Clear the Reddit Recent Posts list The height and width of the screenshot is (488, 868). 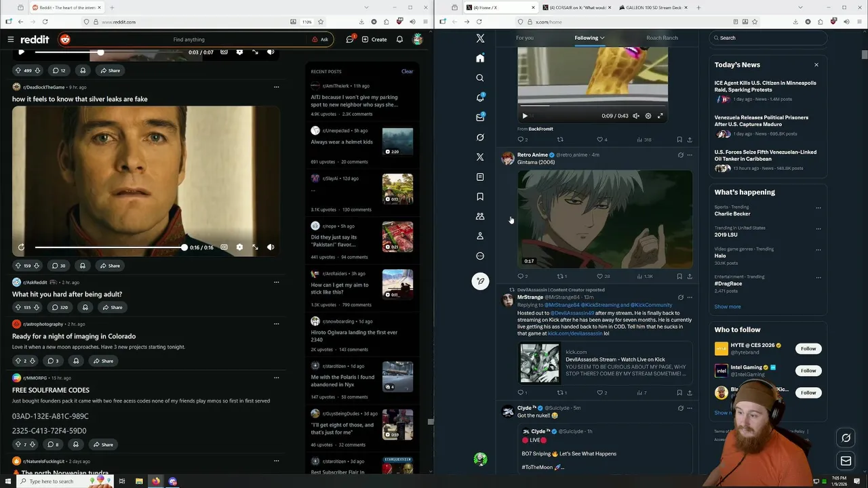click(x=407, y=71)
